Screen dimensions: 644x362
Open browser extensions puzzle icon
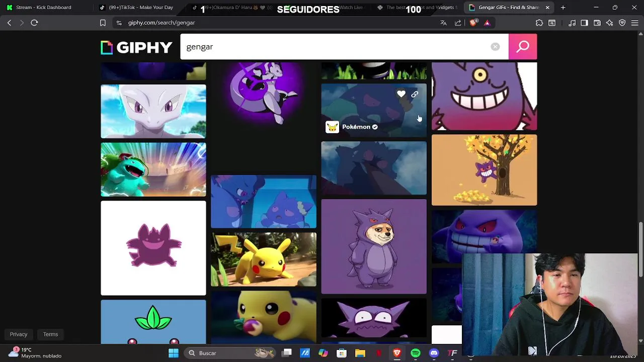click(x=539, y=23)
